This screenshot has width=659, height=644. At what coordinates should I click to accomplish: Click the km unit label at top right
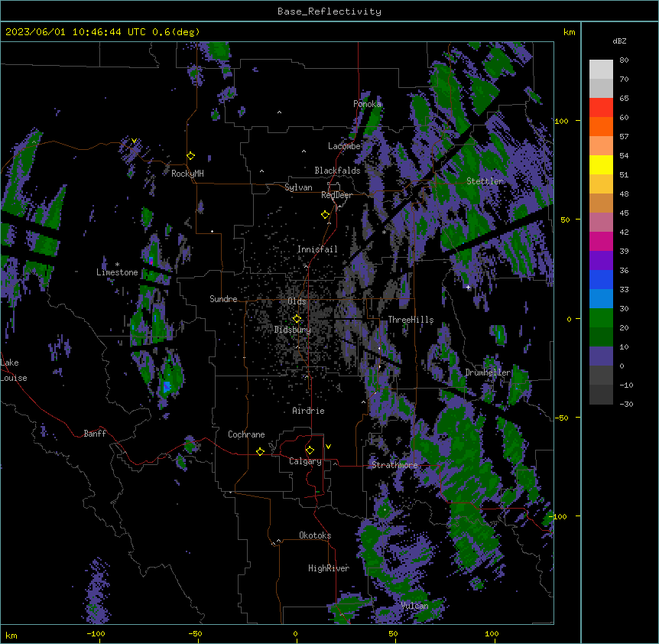[570, 32]
